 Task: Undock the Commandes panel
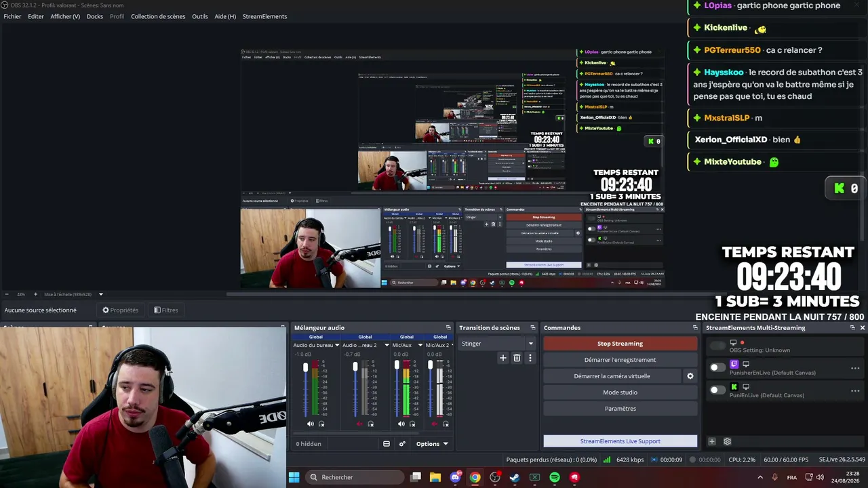point(694,328)
